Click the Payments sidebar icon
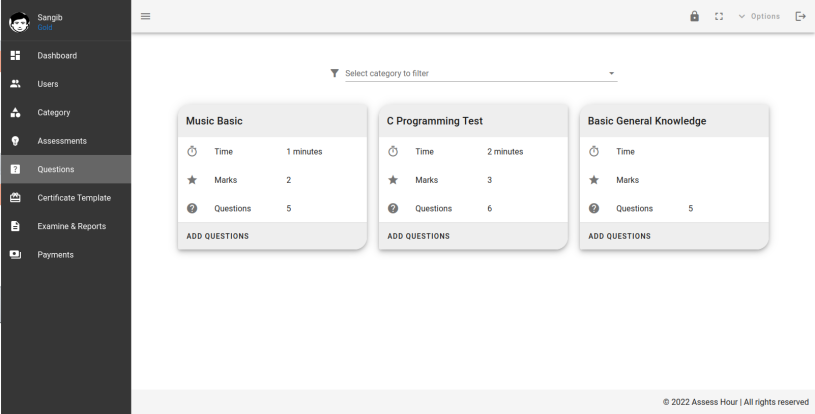 click(x=15, y=255)
